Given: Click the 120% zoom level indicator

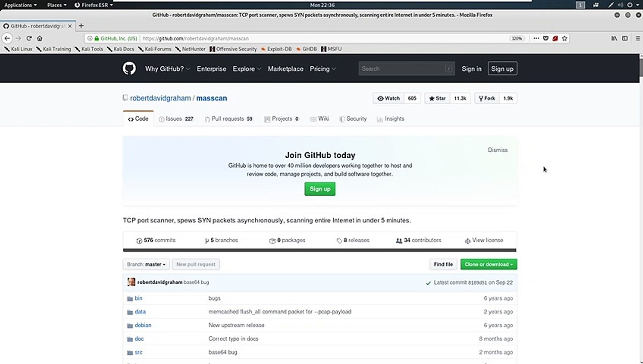Looking at the screenshot, I should coord(517,38).
